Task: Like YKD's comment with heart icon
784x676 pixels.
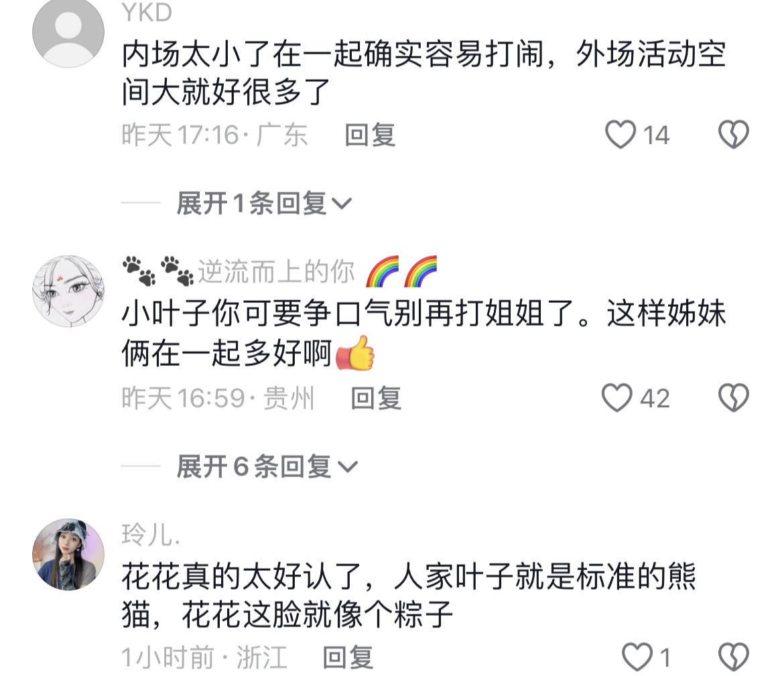Action: [620, 135]
